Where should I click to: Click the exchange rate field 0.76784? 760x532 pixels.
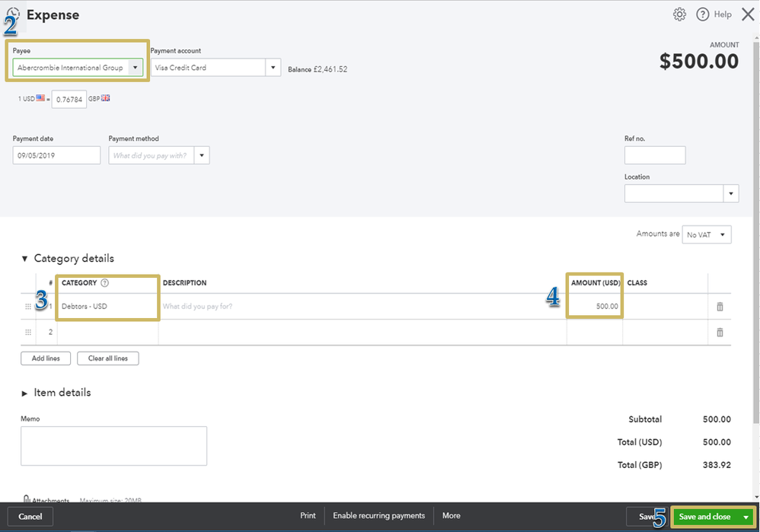click(69, 100)
